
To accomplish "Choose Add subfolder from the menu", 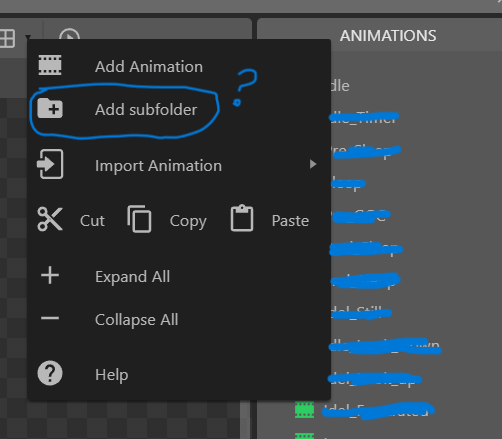I will tap(179, 109).
